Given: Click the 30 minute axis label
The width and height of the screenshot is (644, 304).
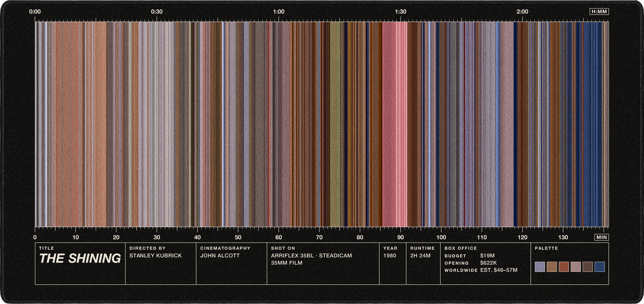Looking at the screenshot, I should tap(157, 237).
